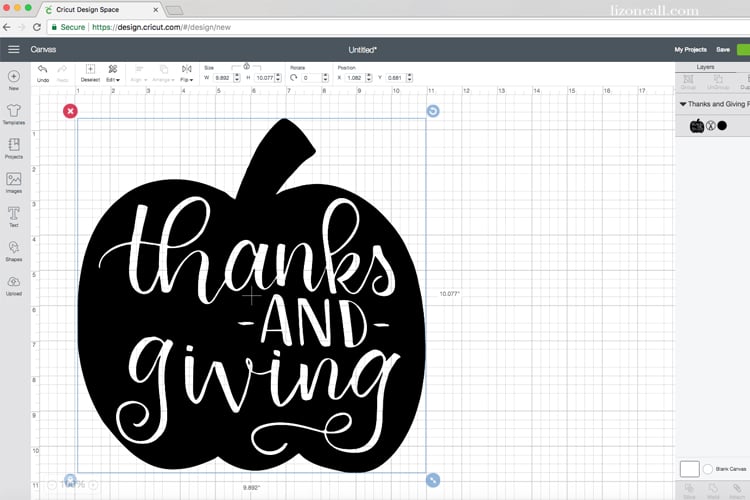
Task: Click the lock handle at selection bottom-left
Action: click(x=70, y=479)
